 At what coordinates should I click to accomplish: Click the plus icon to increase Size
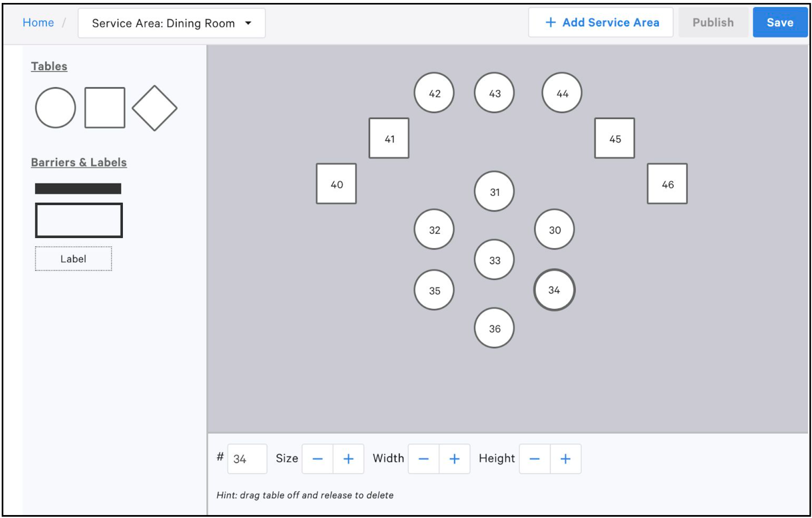(348, 458)
